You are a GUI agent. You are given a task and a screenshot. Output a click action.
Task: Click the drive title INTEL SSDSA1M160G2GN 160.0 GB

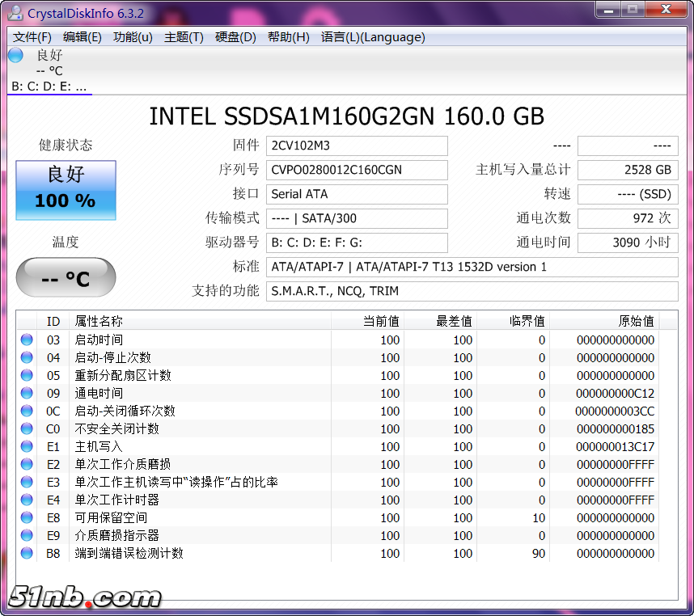pyautogui.click(x=346, y=116)
